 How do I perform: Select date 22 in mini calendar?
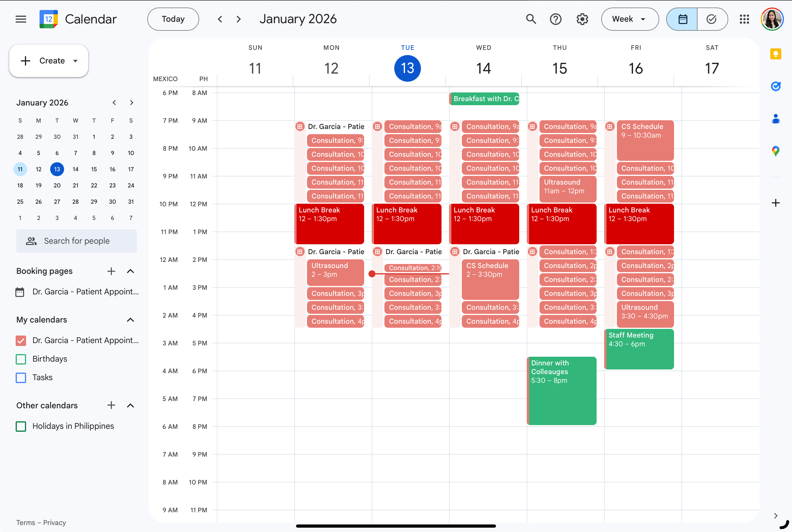point(94,185)
